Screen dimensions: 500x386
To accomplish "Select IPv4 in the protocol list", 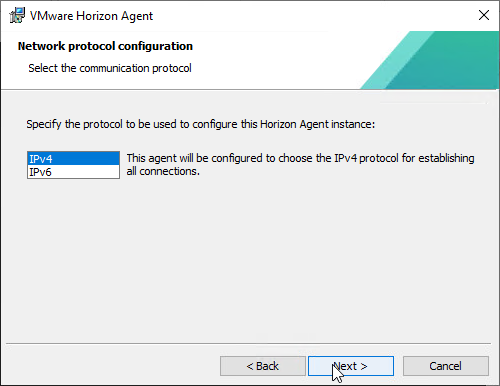I will (x=73, y=159).
